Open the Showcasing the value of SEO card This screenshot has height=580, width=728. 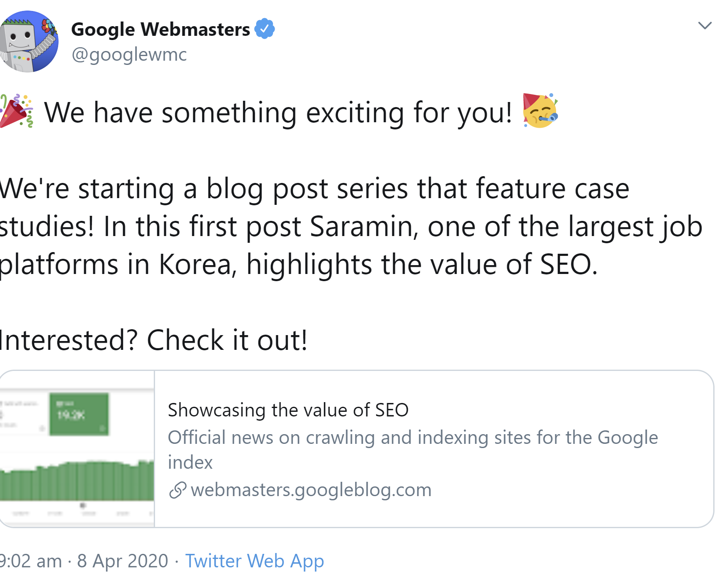(x=288, y=409)
